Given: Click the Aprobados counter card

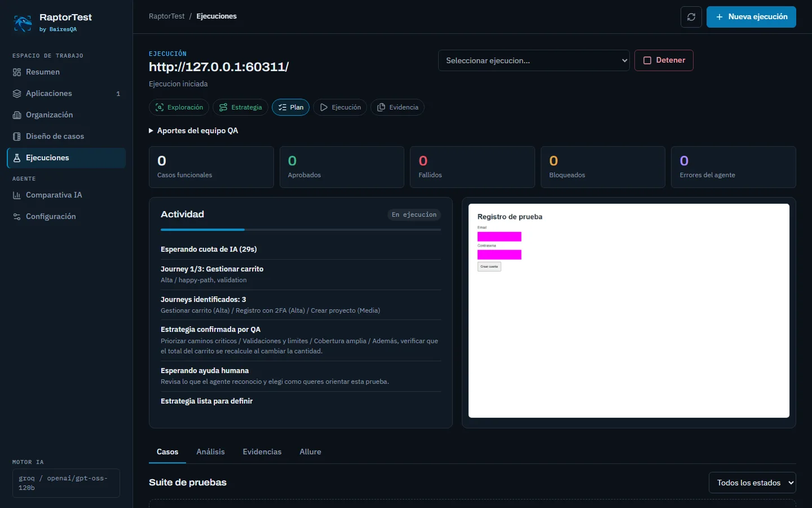Looking at the screenshot, I should click(x=342, y=167).
